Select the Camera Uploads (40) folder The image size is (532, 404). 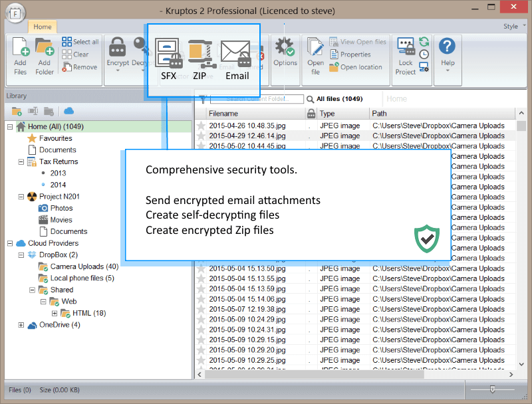coord(84,266)
